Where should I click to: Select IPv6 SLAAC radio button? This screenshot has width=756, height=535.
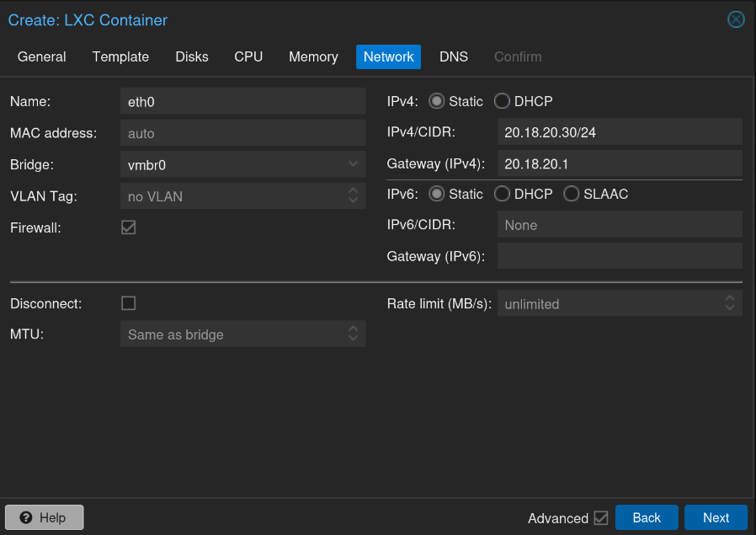pyautogui.click(x=572, y=194)
